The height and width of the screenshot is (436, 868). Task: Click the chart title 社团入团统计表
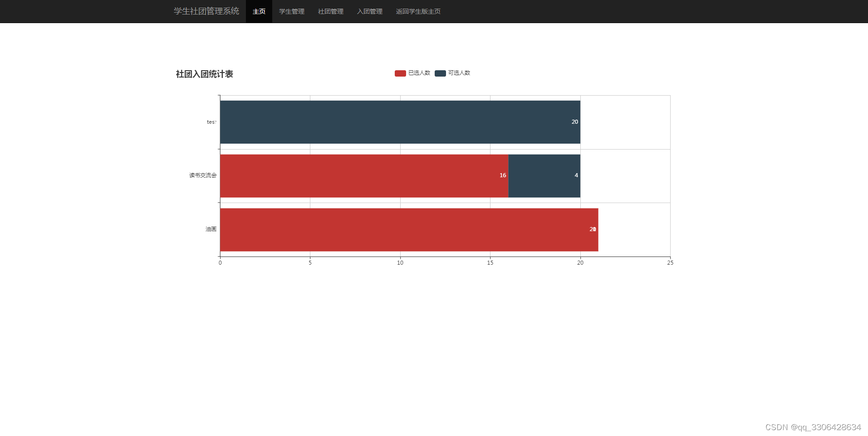pos(205,74)
